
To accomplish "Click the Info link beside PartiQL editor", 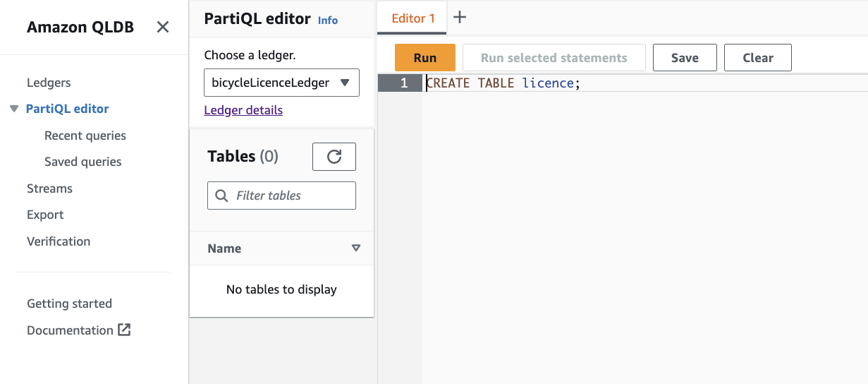I will tap(328, 20).
